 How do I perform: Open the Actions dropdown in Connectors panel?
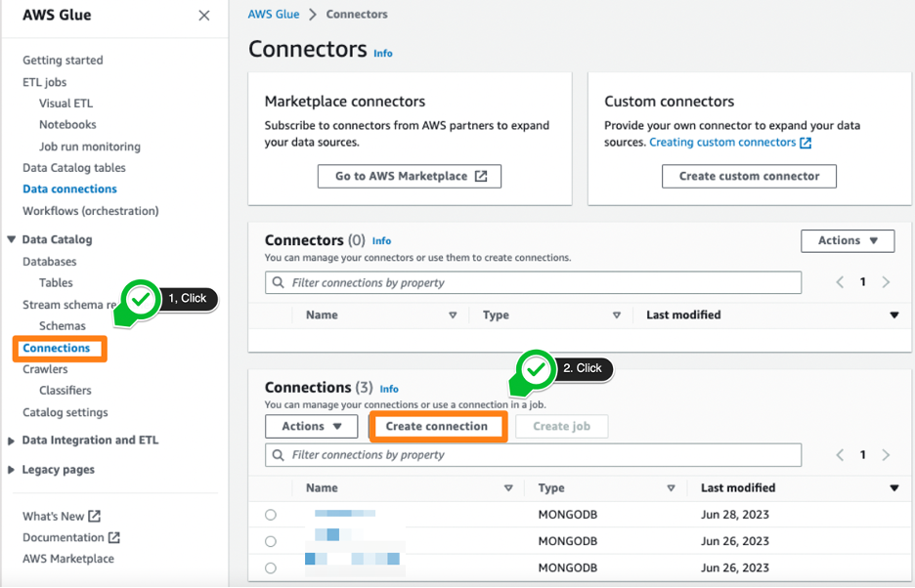point(848,241)
